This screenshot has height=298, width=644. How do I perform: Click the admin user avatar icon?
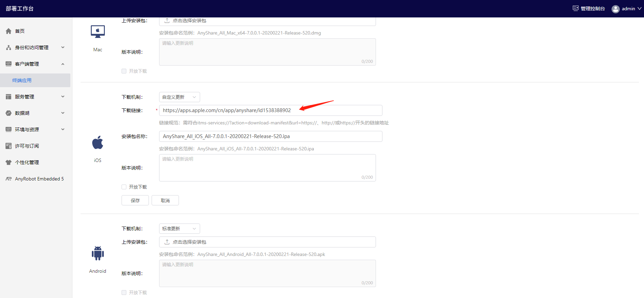[616, 9]
